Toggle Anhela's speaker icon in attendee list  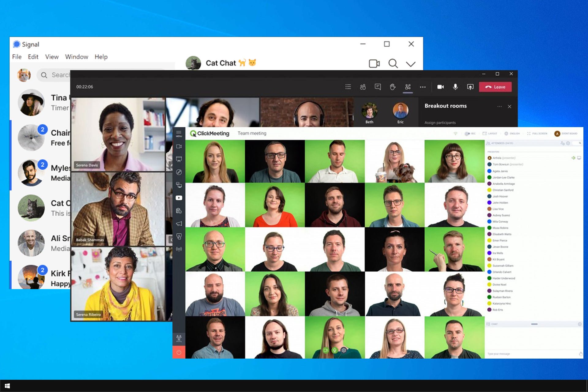573,158
